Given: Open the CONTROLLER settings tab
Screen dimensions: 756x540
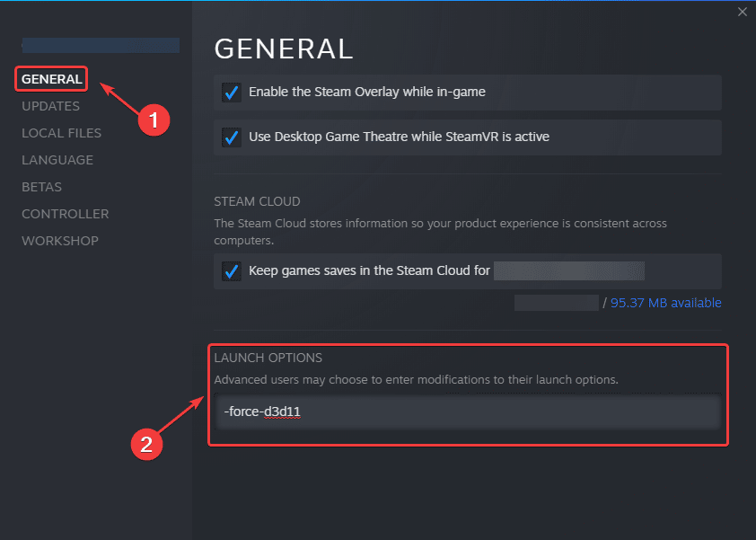Looking at the screenshot, I should point(65,214).
